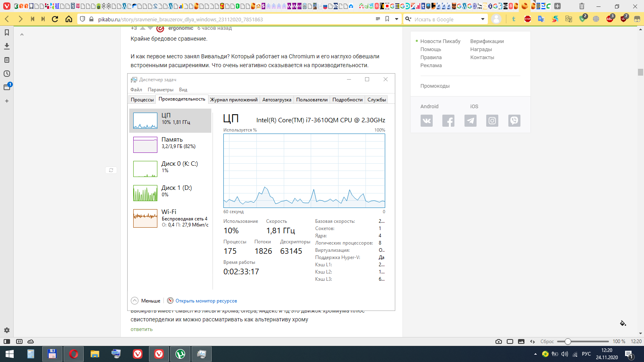Downvote the ergonomic comment
Viewport: 644px width, 362px height.
(151, 28)
